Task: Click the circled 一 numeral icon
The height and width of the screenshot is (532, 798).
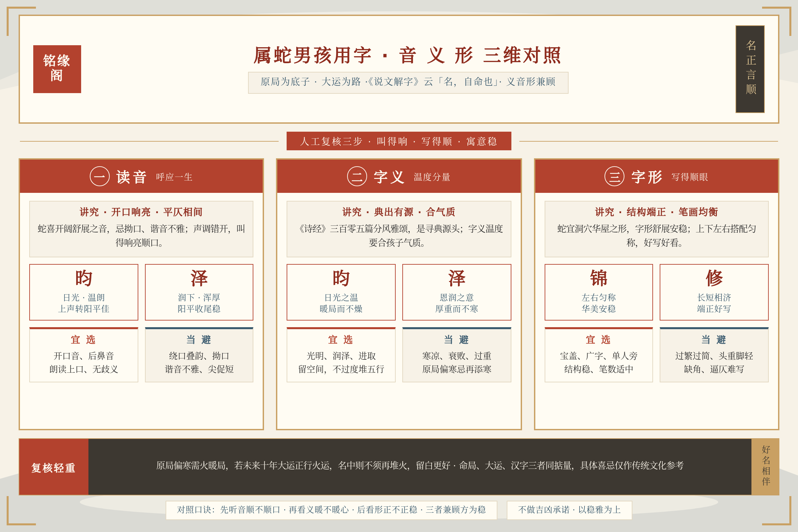Action: point(99,176)
